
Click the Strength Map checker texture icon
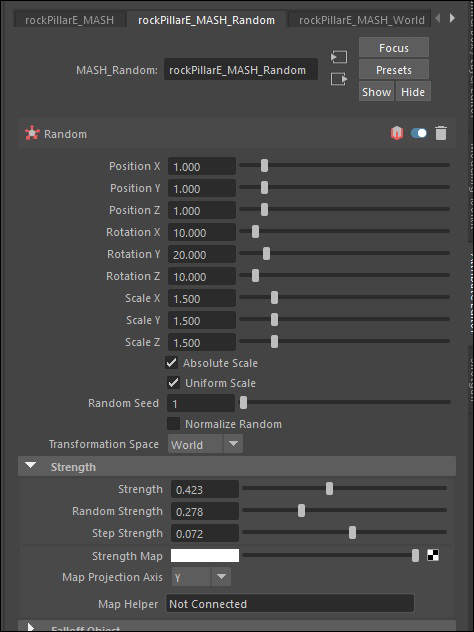click(x=433, y=555)
